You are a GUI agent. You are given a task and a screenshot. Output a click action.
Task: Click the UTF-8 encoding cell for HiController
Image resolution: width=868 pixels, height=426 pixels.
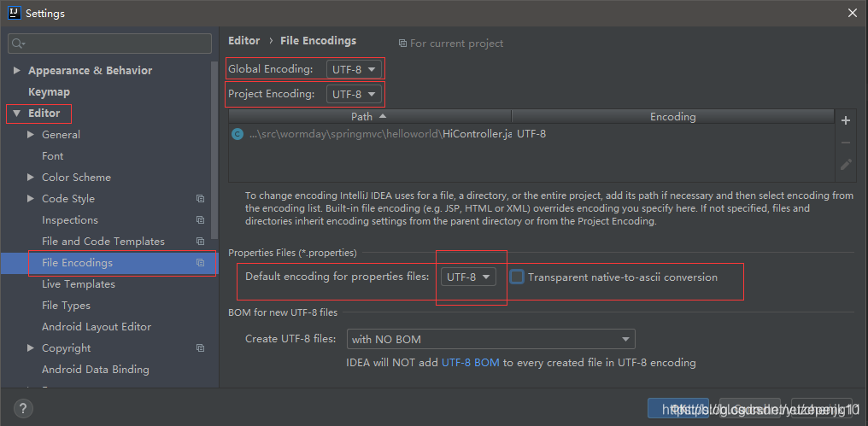coord(531,134)
